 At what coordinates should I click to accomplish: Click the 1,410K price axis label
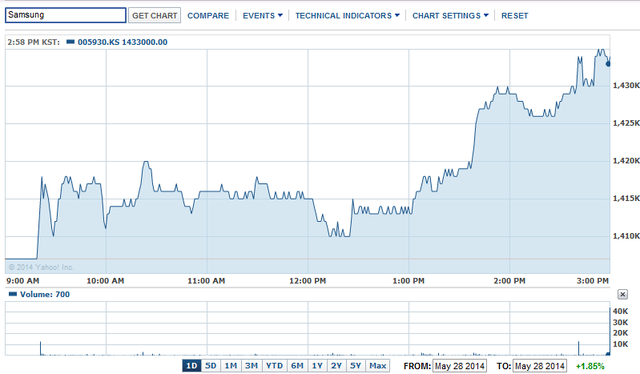tap(626, 236)
